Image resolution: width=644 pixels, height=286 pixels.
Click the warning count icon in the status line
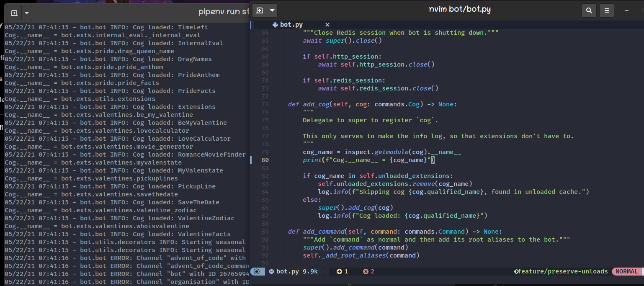[x=339, y=271]
